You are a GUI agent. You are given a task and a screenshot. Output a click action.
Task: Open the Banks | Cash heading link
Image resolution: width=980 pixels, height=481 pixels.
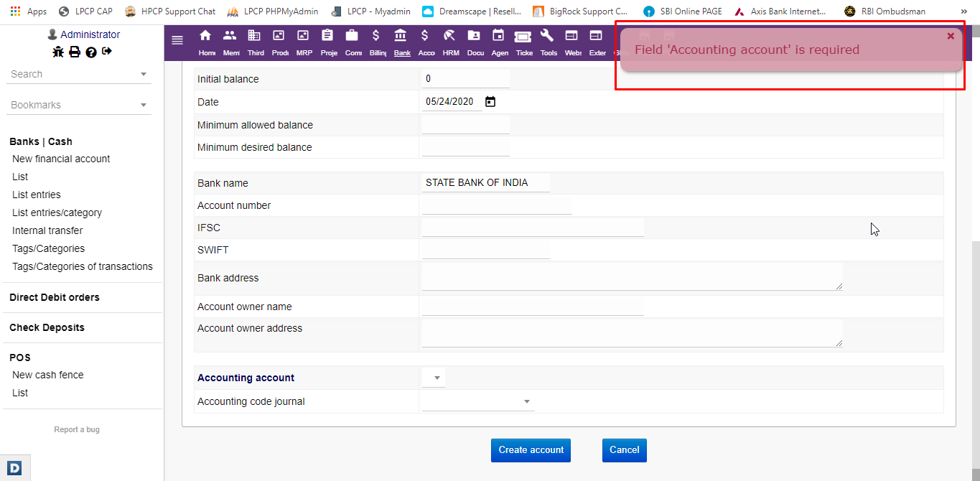click(41, 141)
